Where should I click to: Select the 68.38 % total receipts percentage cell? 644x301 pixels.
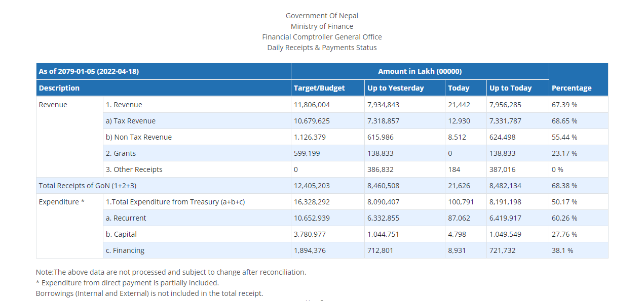[564, 186]
